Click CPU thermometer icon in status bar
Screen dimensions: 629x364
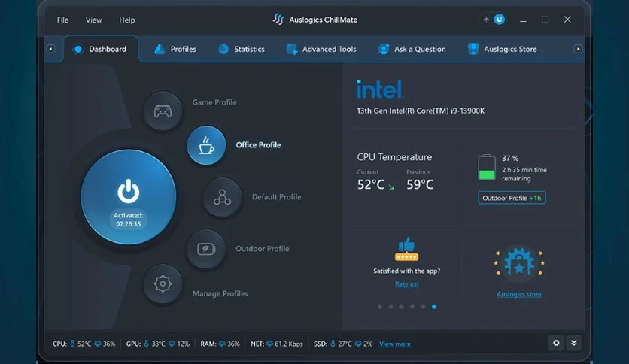tap(73, 344)
